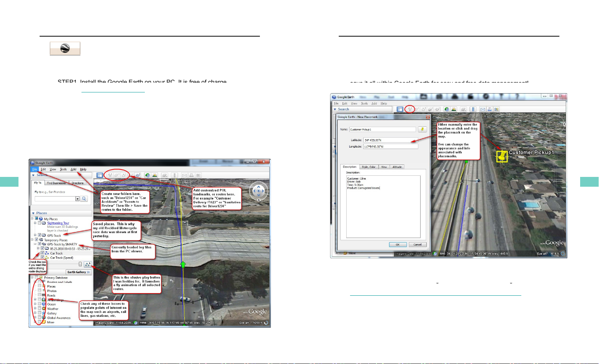Open Add menu in Places-panel Google Earth window
599x364 pixels.
point(74,169)
